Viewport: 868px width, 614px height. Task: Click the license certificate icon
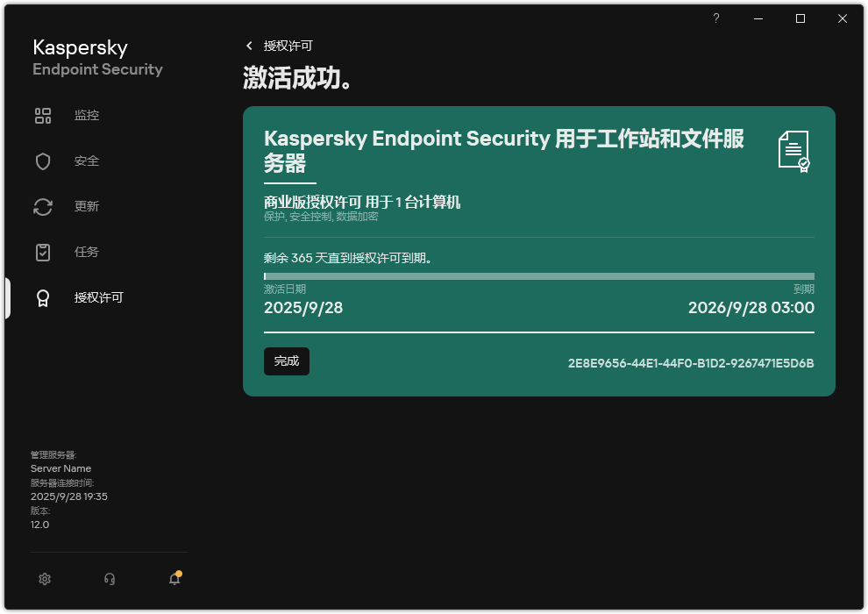[x=793, y=152]
